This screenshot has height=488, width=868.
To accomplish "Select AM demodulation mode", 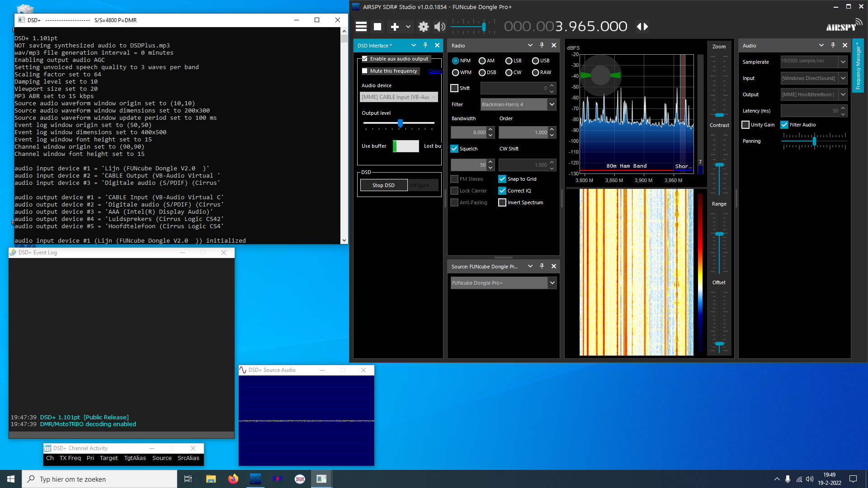I will (482, 61).
